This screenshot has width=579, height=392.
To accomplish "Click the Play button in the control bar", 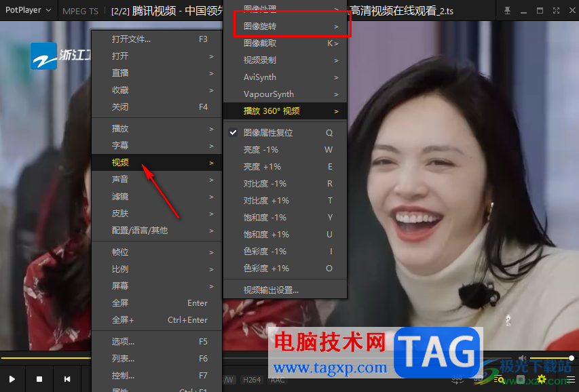I will point(12,379).
